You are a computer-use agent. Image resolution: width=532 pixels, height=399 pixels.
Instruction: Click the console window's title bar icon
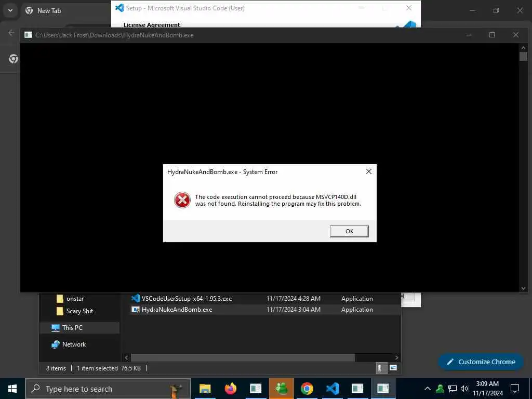(28, 35)
